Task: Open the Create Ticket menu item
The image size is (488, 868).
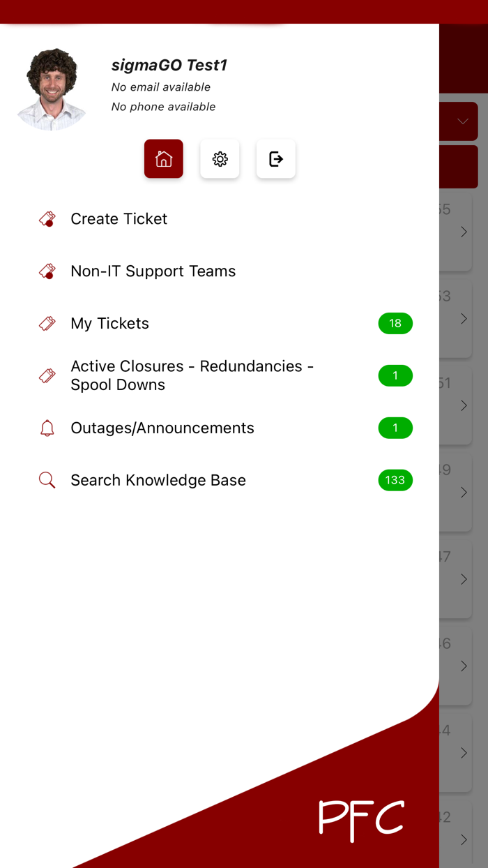Action: (119, 219)
